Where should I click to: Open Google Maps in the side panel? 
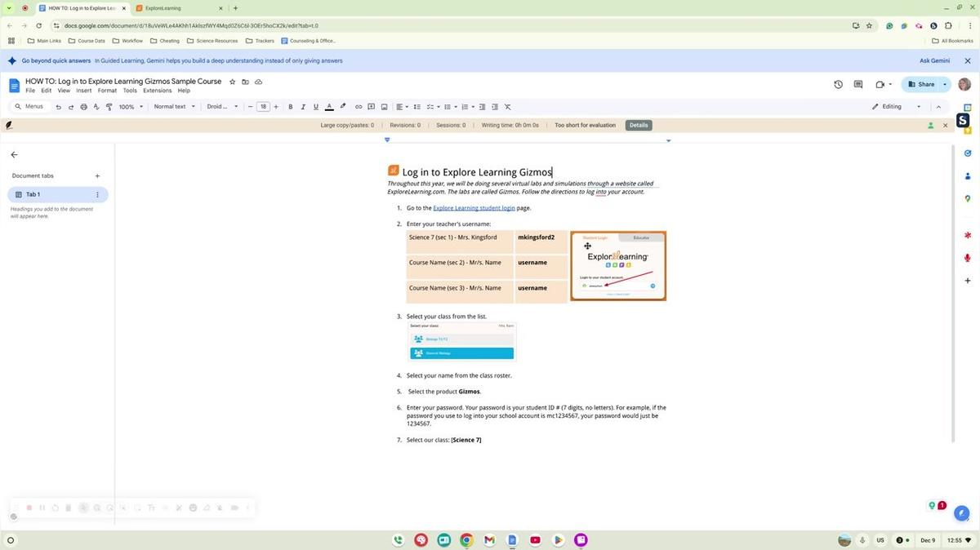click(967, 198)
